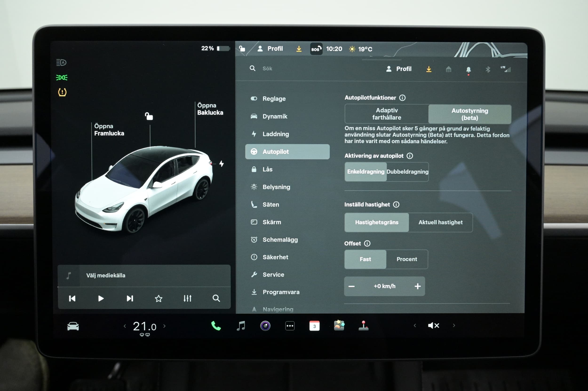
Task: Increase offset with plus button
Action: 417,286
